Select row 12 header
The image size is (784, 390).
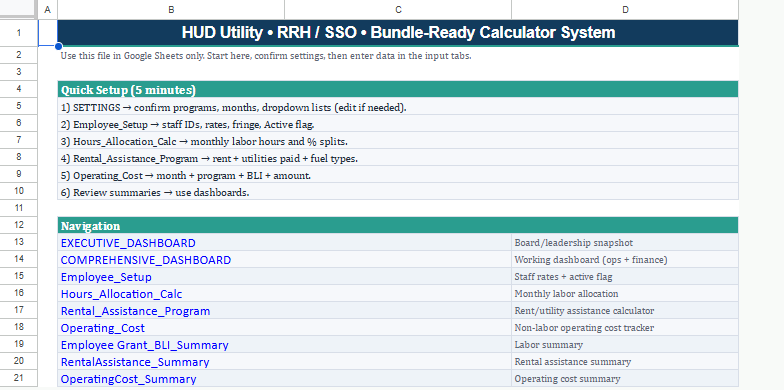18,225
